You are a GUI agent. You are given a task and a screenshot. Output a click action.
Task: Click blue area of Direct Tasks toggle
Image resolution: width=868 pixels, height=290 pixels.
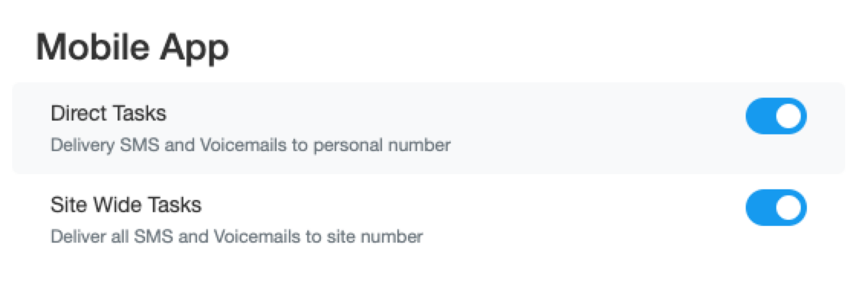click(x=760, y=116)
